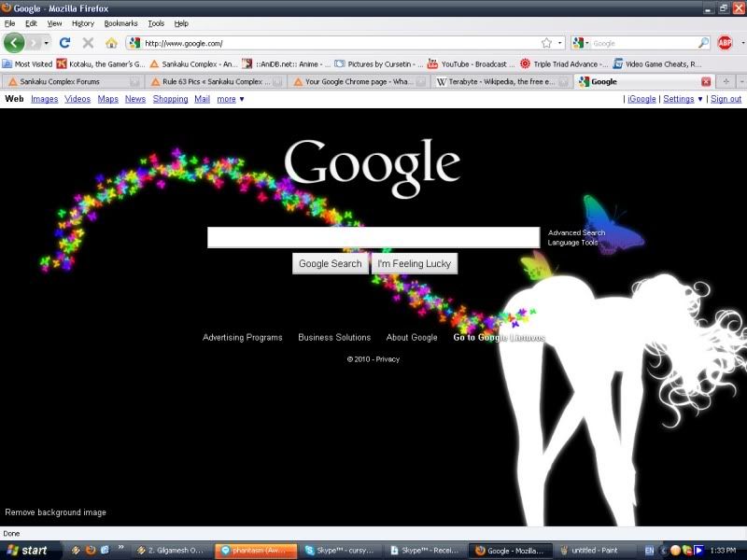
Task: Open the Bookmarks menu
Action: coord(120,23)
